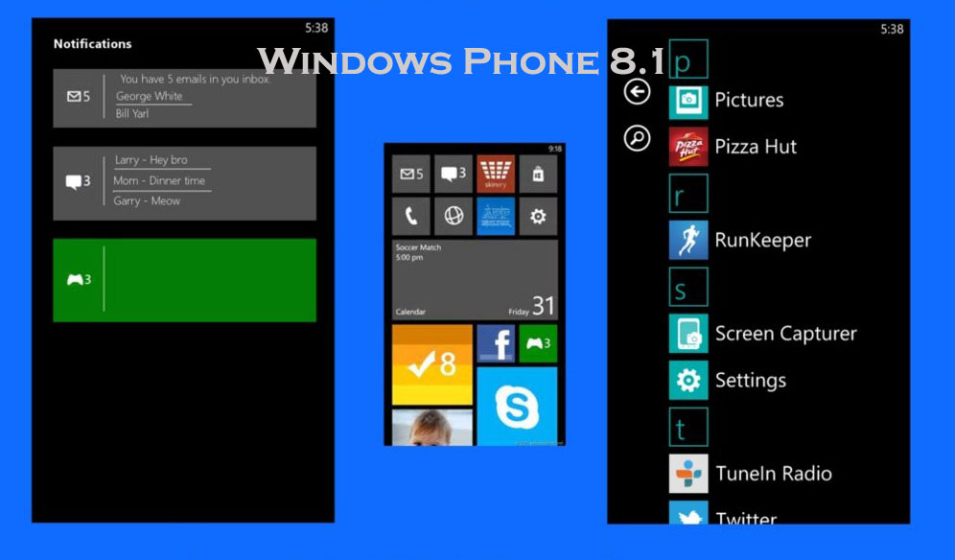Open the "Pictures" label in app list
Image resolution: width=955 pixels, height=560 pixels.
coord(749,100)
